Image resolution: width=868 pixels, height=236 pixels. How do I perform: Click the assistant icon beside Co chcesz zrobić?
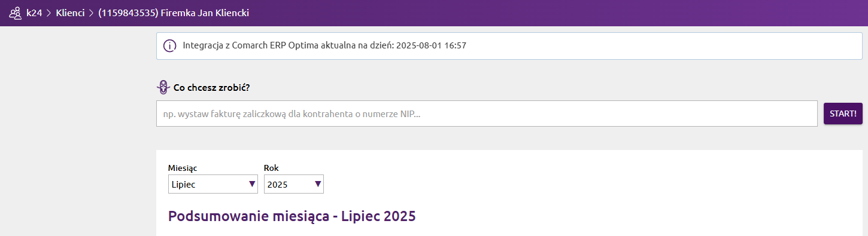coord(163,87)
